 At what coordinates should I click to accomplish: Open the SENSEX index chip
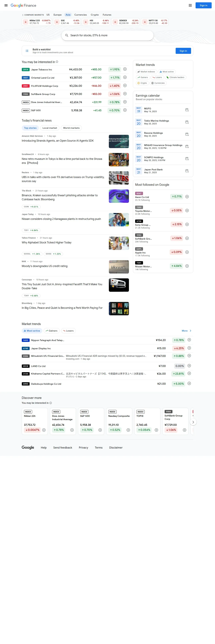pyautogui.click(x=126, y=22)
